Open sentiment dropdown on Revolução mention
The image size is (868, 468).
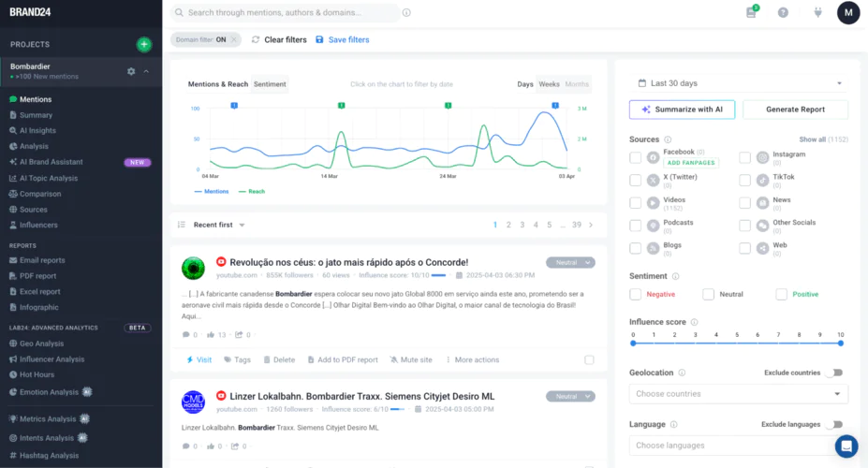[570, 263]
